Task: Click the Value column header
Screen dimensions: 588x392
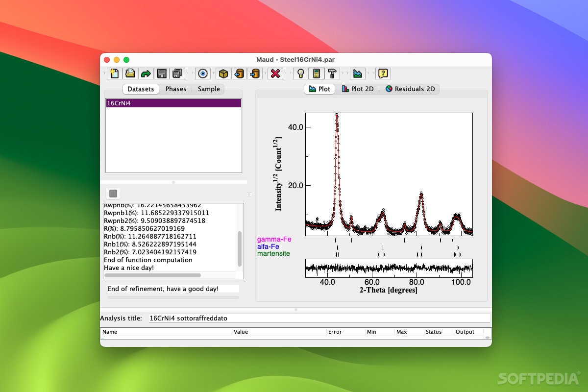Action: point(280,332)
